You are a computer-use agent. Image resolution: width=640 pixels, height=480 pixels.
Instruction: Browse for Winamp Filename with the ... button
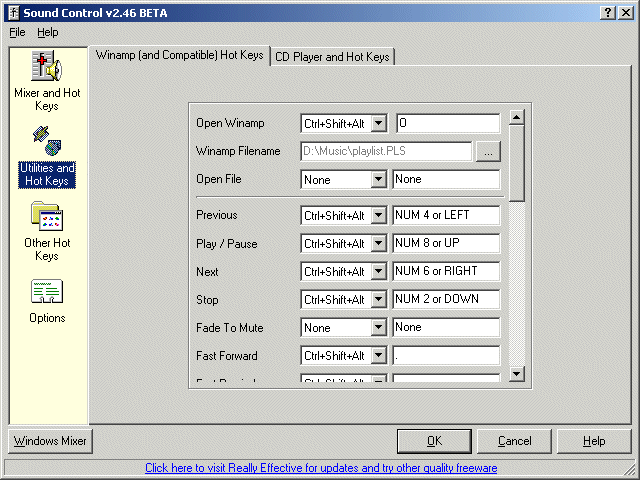[488, 151]
